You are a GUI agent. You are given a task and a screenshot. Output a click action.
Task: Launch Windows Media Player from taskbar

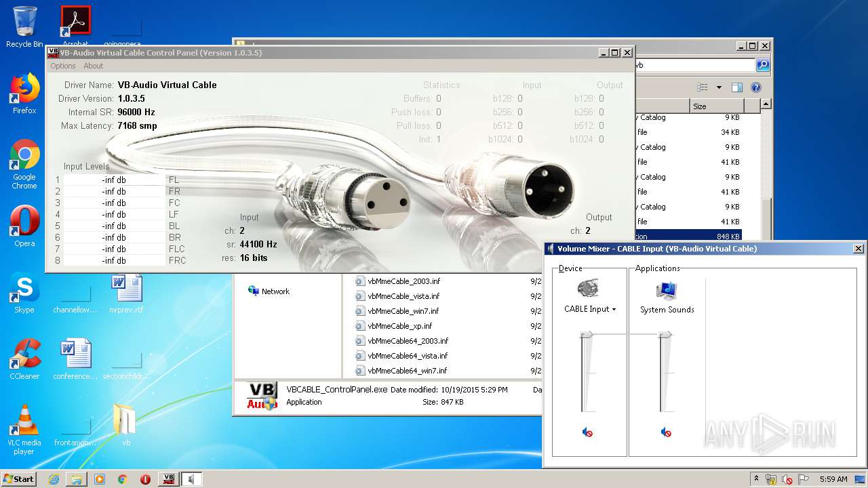coord(100,479)
